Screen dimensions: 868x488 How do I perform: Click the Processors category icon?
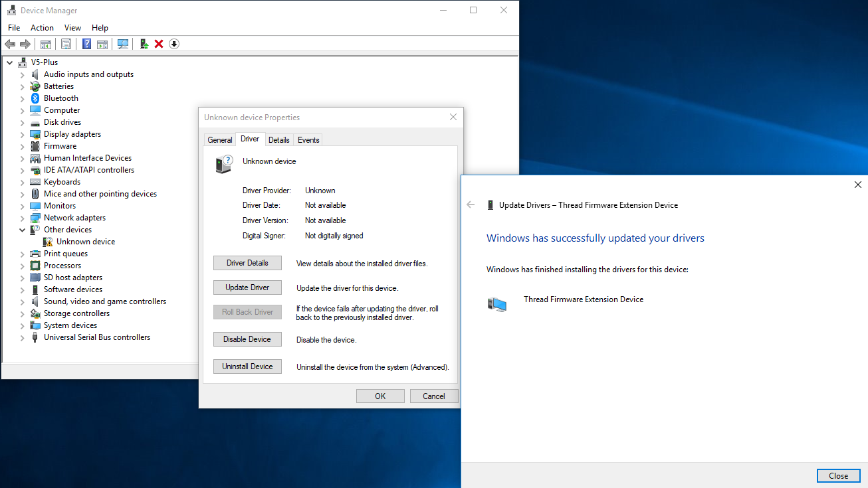[35, 266]
